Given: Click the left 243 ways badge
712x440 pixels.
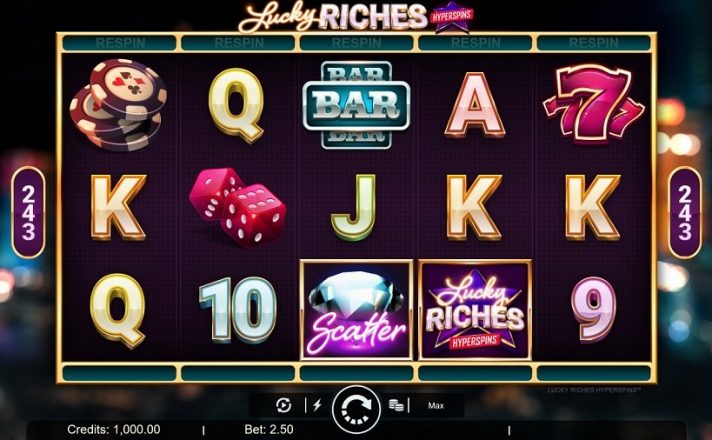Looking at the screenshot, I should click(28, 213).
